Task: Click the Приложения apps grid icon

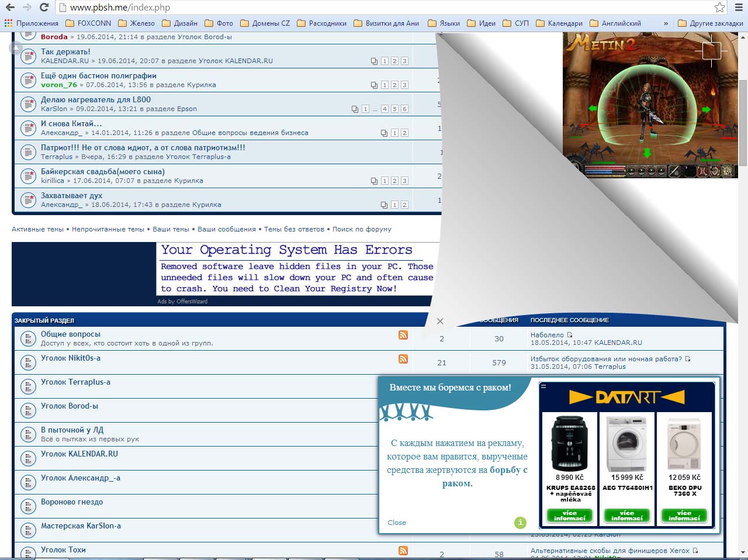Action: 8,23
